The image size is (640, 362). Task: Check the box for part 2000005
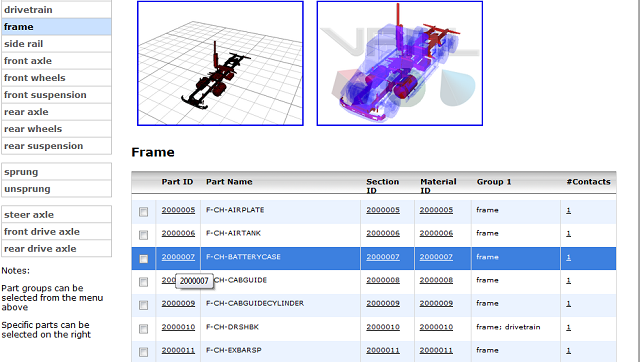(x=143, y=212)
